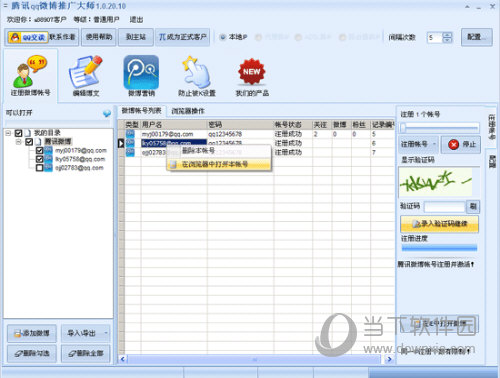
Task: Click the 间隔次数 value field
Action: [x=435, y=37]
